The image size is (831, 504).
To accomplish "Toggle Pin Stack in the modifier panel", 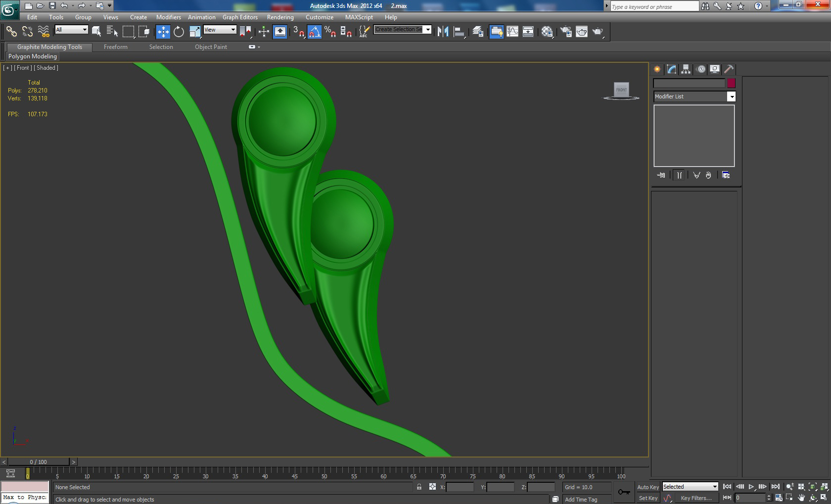I will (661, 175).
